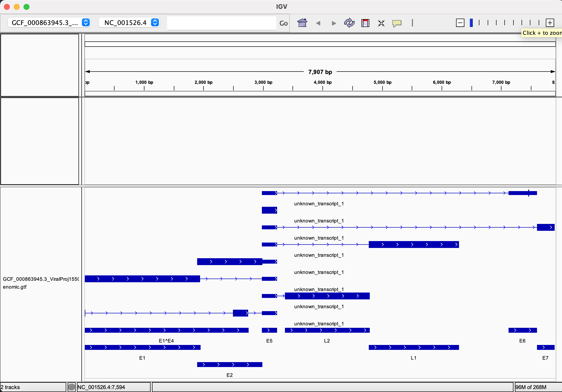Click the E2 gene feature bar

(230, 365)
